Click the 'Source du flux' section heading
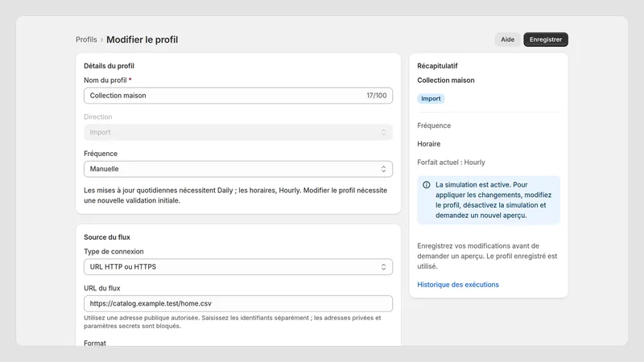The height and width of the screenshot is (362, 644). (x=107, y=237)
